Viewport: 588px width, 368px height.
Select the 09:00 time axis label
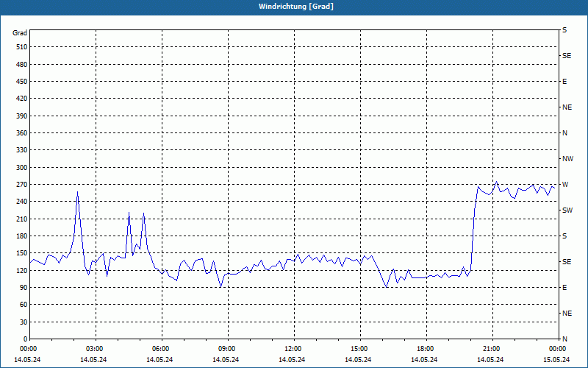pyautogui.click(x=227, y=349)
